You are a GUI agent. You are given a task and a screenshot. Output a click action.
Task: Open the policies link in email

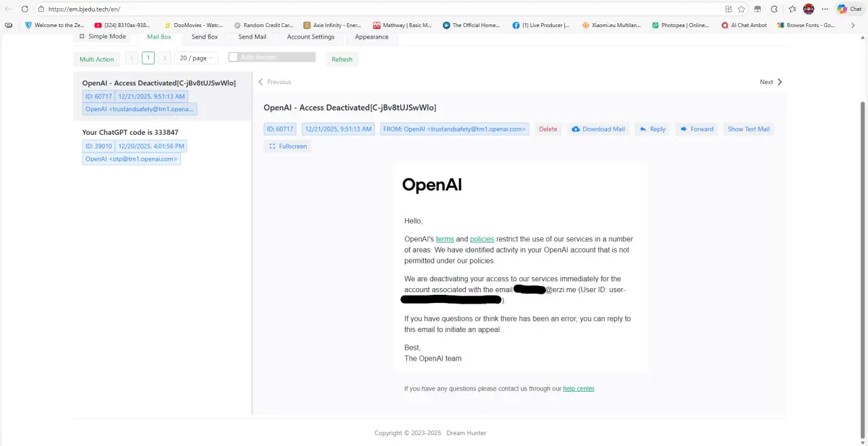point(482,239)
